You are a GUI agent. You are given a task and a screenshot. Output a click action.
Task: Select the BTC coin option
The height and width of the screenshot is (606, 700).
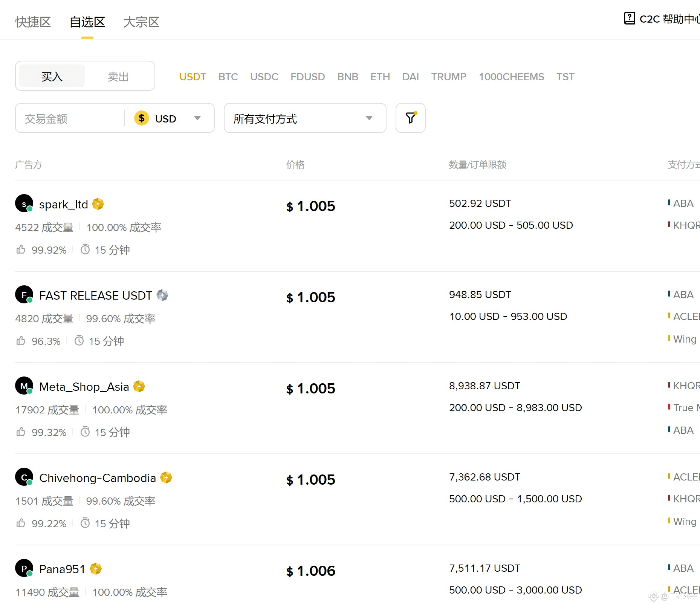click(x=228, y=77)
